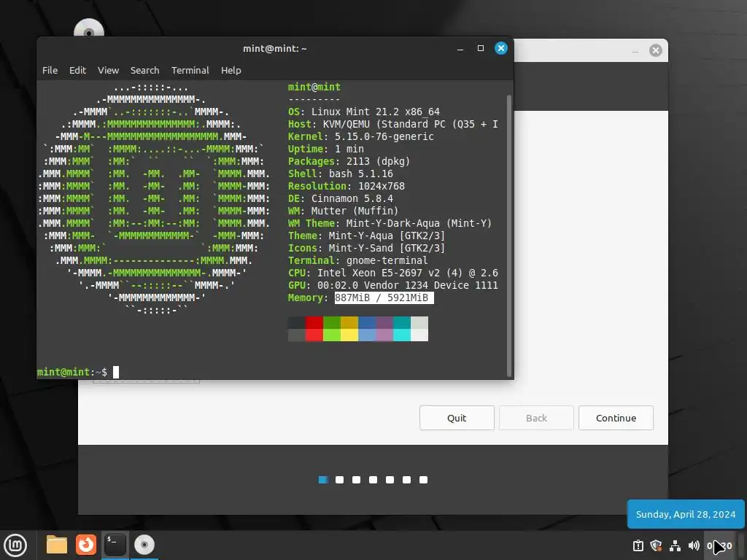Open the terminal Edit menu

pyautogui.click(x=77, y=71)
